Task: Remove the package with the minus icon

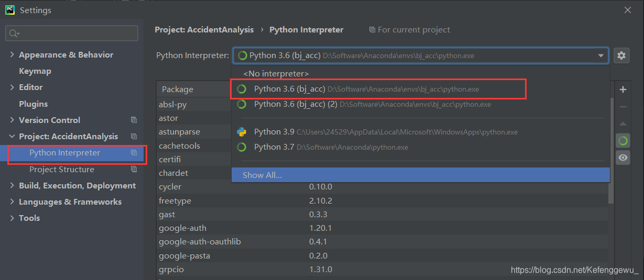Action: point(623,107)
